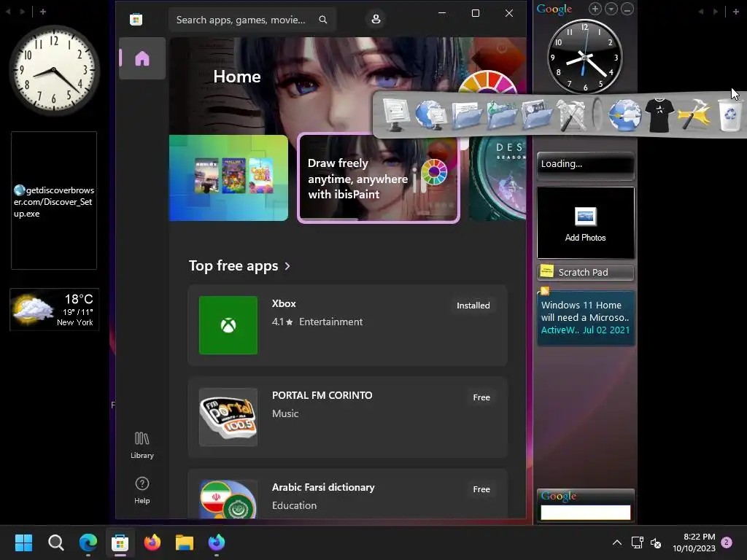
Task: Open the taskbar clock showing 8:22 PM
Action: tap(694, 542)
